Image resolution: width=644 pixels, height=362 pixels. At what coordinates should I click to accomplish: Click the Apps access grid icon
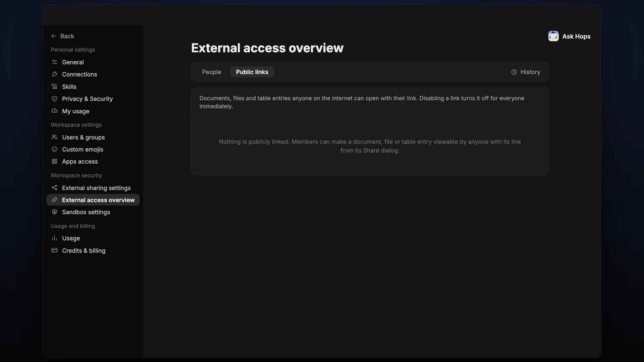tap(54, 161)
